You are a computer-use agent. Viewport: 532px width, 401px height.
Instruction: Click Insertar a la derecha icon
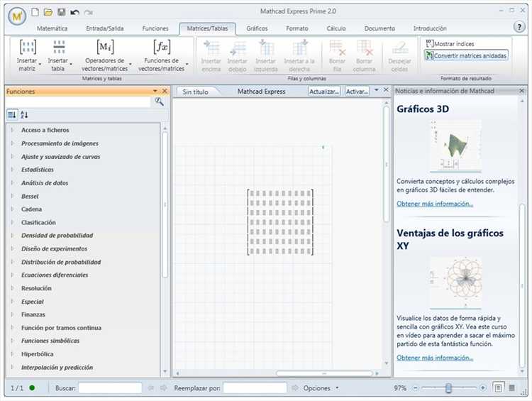(x=300, y=48)
